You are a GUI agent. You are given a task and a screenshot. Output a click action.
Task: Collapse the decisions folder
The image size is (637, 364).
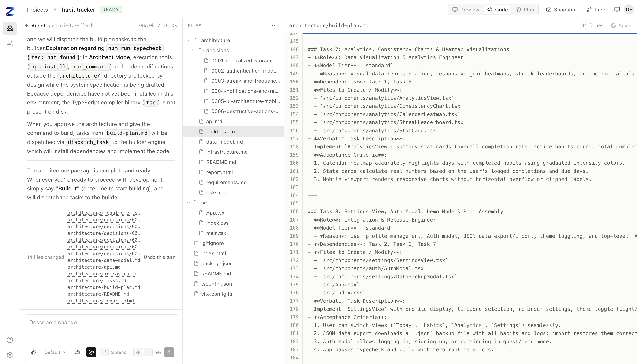coord(193,50)
